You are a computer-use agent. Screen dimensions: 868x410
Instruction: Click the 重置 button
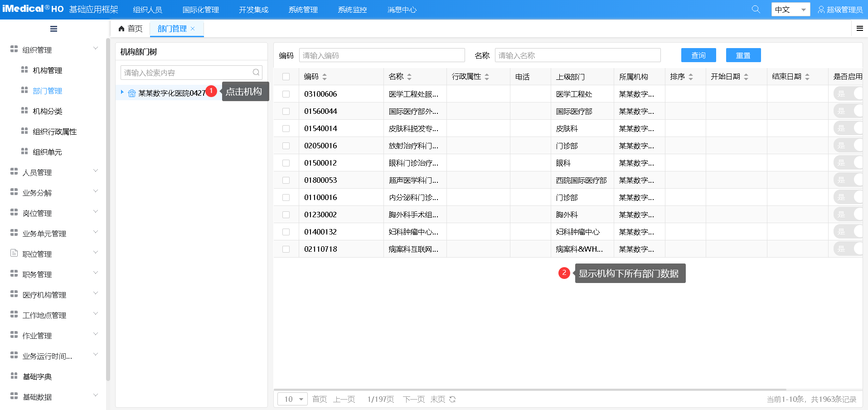click(x=743, y=55)
